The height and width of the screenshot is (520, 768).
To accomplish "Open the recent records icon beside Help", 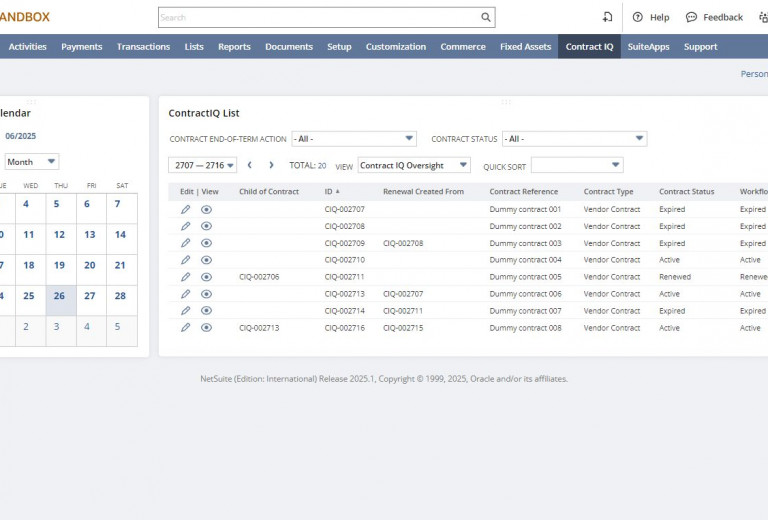I will tap(607, 17).
